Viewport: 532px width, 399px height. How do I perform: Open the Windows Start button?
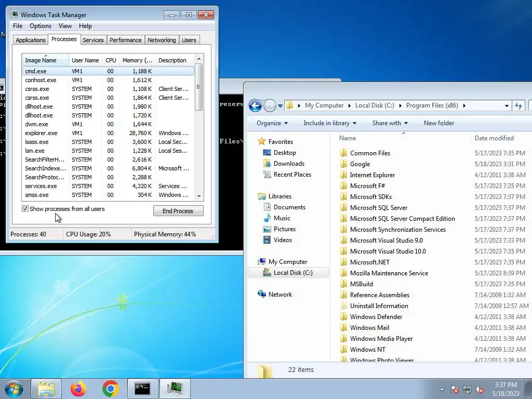[x=14, y=389]
